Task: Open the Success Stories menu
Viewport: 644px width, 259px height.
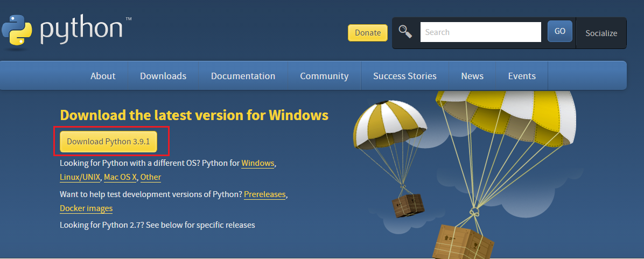Action: point(404,76)
